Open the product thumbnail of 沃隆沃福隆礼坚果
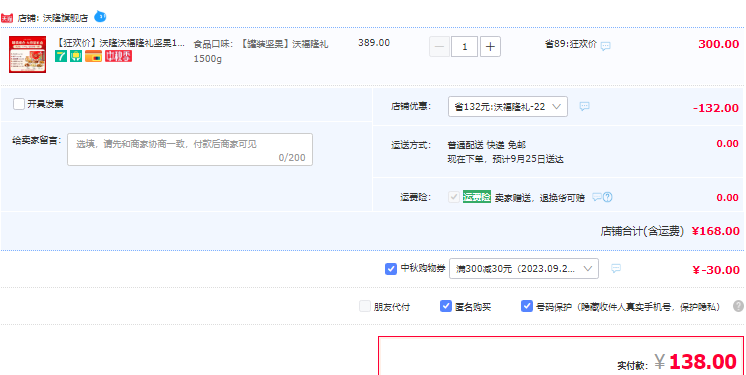 point(28,54)
